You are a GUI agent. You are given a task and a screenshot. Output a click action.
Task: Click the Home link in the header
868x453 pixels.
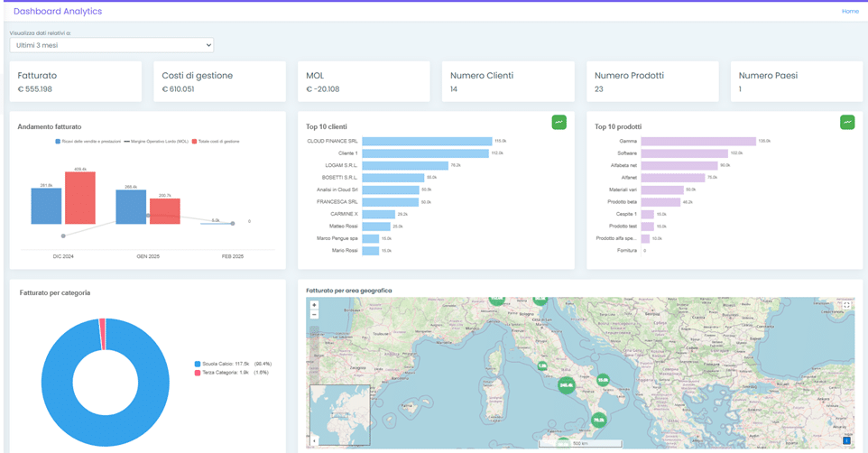click(x=850, y=11)
